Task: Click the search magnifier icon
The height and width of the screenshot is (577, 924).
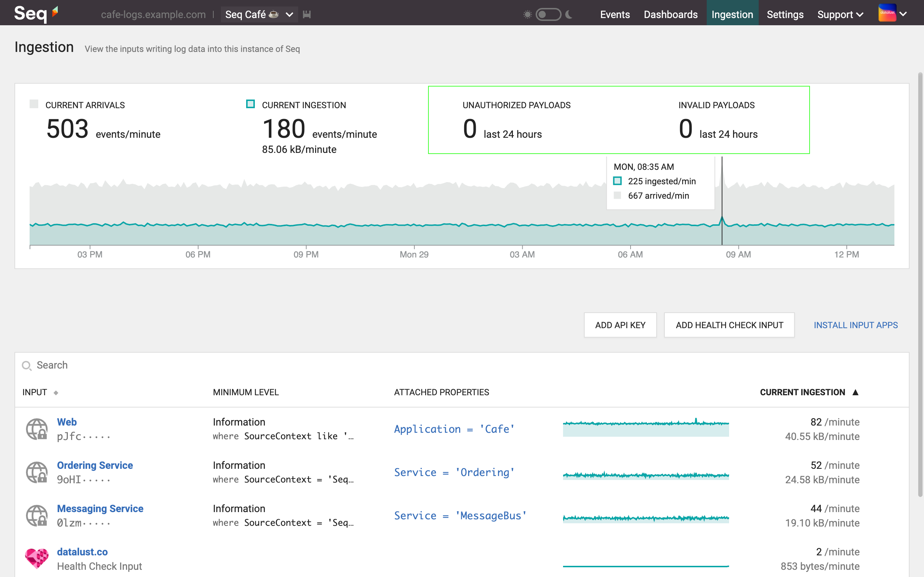Action: 26,366
